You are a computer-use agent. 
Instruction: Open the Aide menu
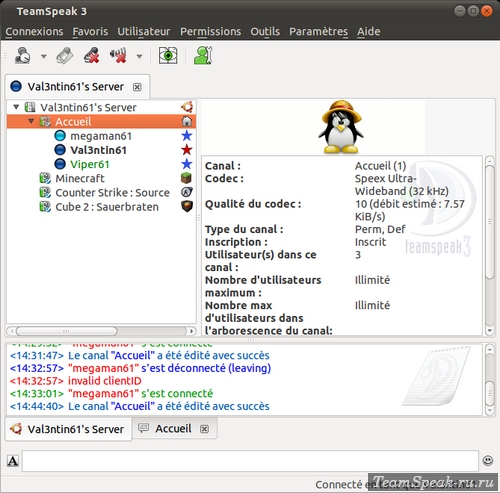click(369, 31)
